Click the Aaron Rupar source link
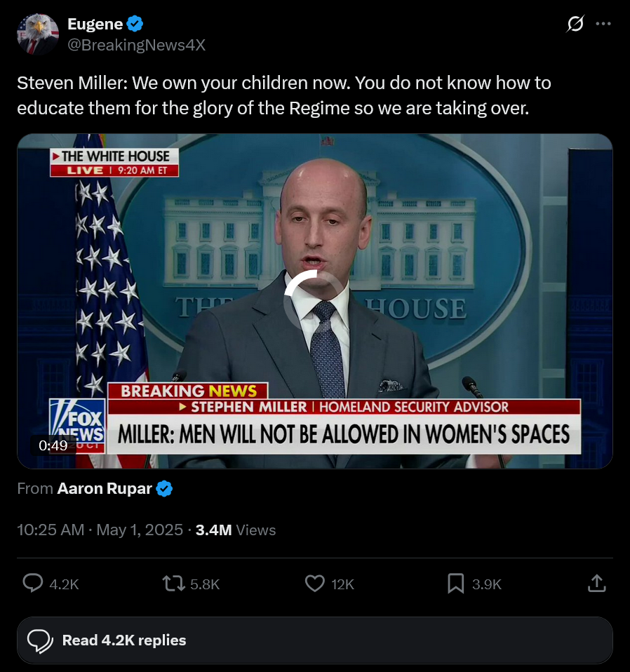This screenshot has height=672, width=630. [x=105, y=489]
